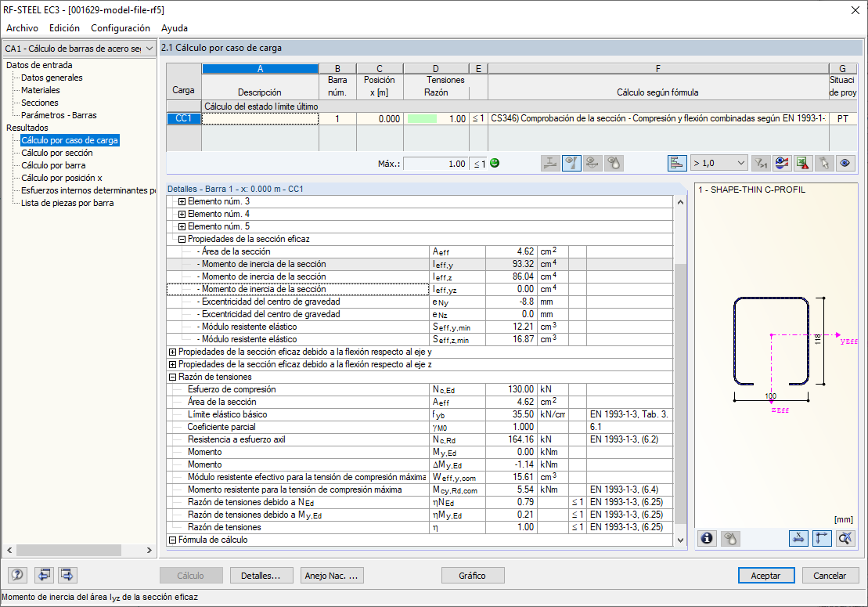
Task: Click the greyed deformation eye icon
Action: (592, 164)
